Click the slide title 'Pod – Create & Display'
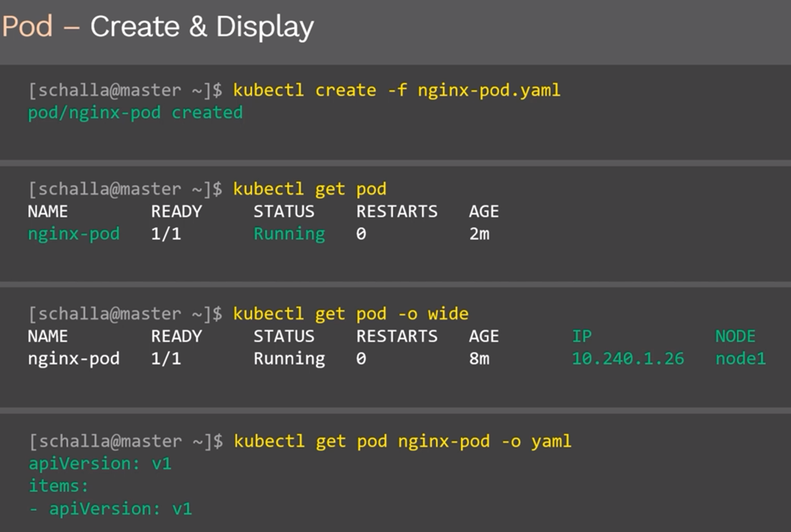Viewport: 791px width, 532px height. point(158,27)
